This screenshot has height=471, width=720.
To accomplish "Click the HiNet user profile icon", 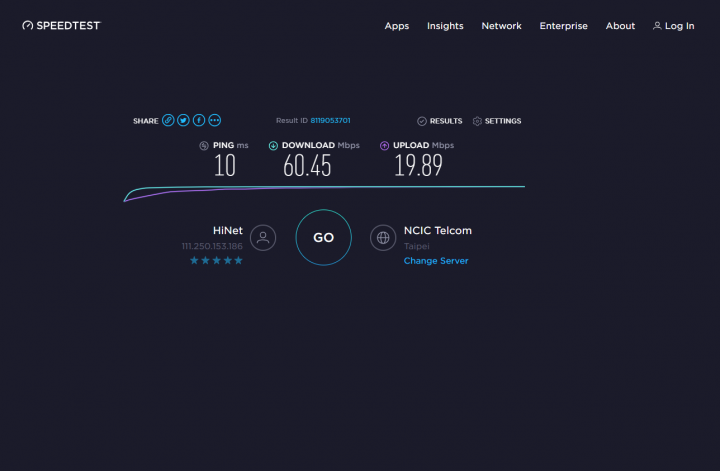I will [x=263, y=237].
